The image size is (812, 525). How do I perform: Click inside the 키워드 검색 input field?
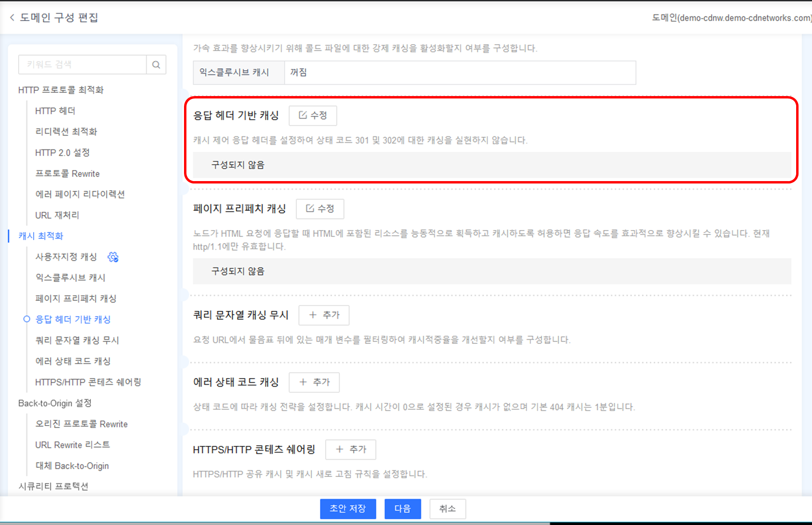pyautogui.click(x=82, y=64)
